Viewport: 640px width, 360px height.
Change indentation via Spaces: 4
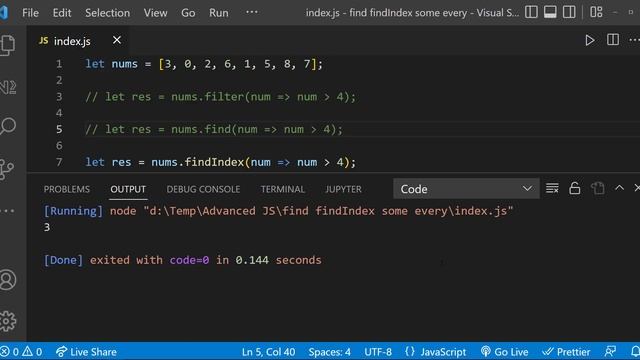(329, 352)
